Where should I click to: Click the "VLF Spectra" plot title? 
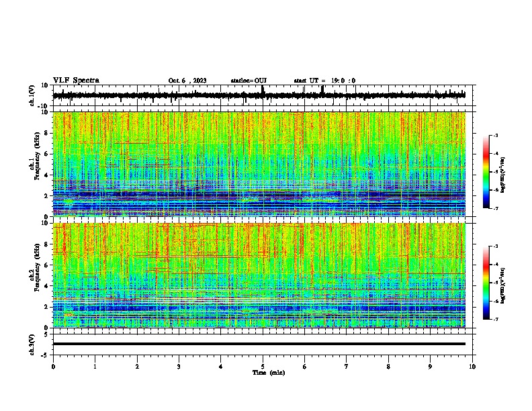(x=76, y=81)
